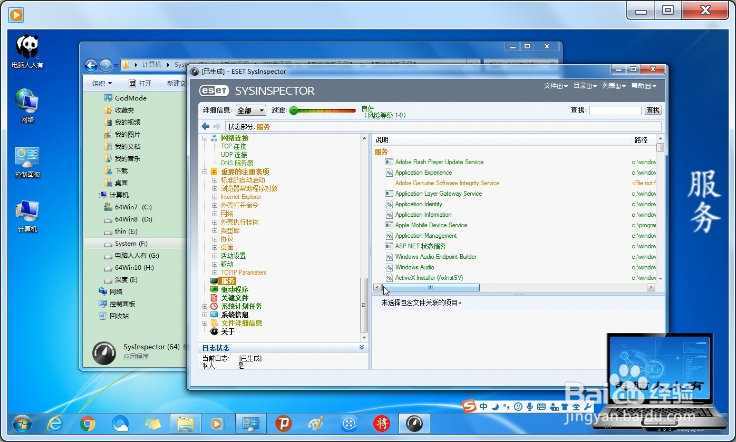Expand the 文件详细信息 node
Viewport: 736px width, 442px height.
205,323
